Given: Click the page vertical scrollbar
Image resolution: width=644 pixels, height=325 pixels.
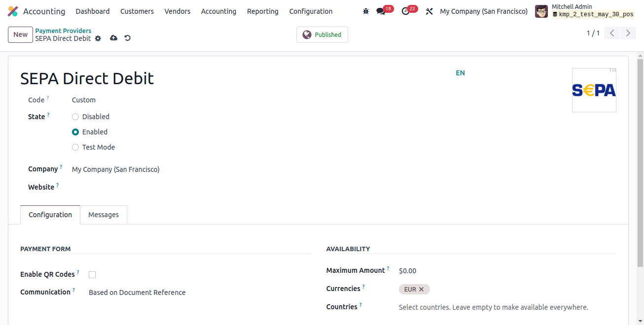Looking at the screenshot, I should 640,162.
